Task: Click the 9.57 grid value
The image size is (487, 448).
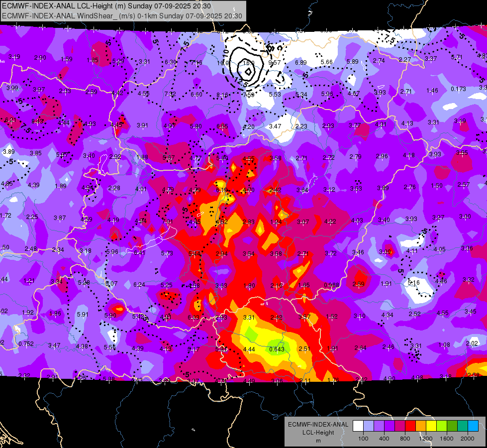Action: pos(275,63)
